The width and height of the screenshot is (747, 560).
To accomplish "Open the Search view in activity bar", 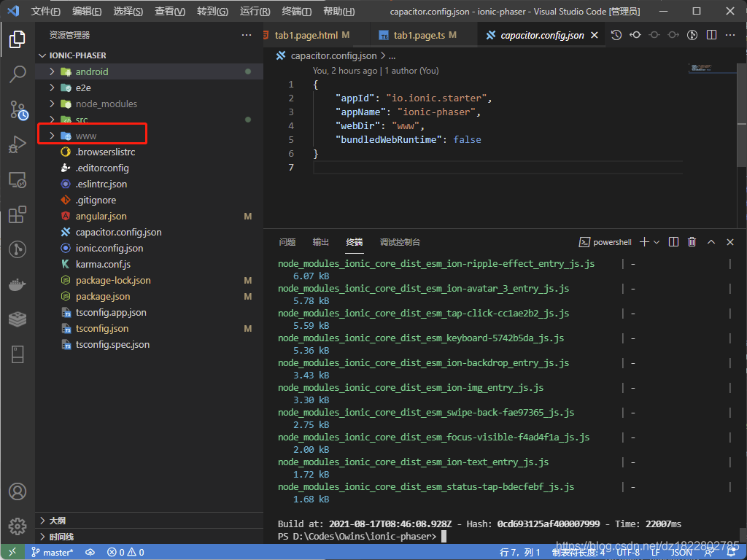I will (18, 74).
